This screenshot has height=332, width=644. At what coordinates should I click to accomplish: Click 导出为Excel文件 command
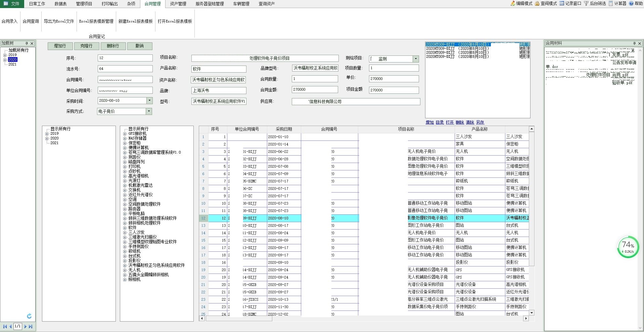59,21
